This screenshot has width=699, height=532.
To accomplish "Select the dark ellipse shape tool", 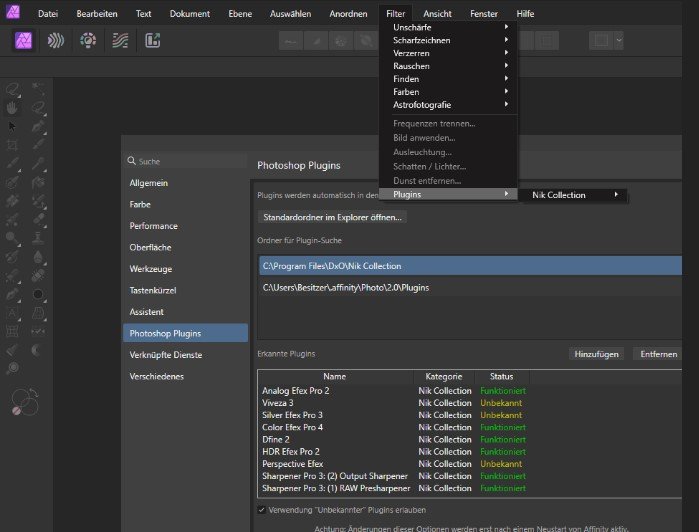I will tap(38, 294).
